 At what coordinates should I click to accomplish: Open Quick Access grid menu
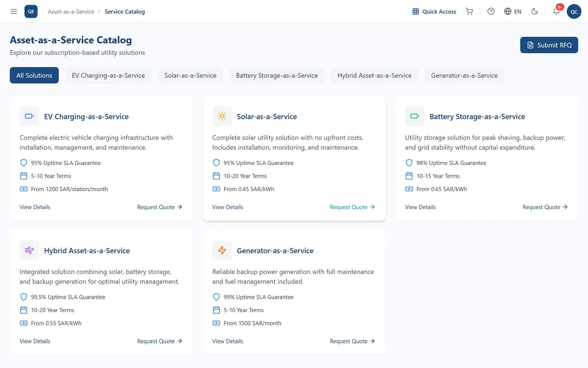434,11
